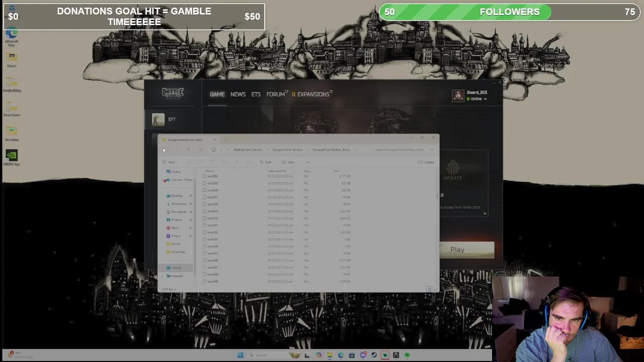
Task: Sort by the Date modified column header
Action: click(277, 171)
